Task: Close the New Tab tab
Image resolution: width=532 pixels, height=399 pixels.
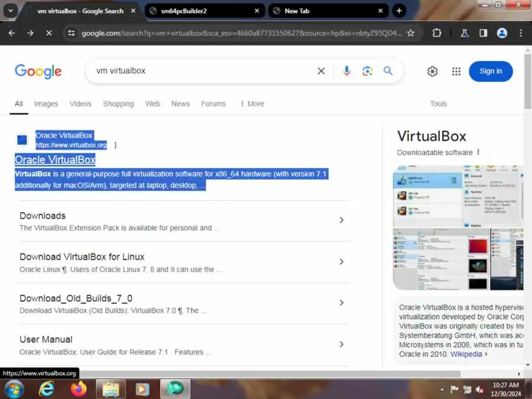Action: pos(380,11)
